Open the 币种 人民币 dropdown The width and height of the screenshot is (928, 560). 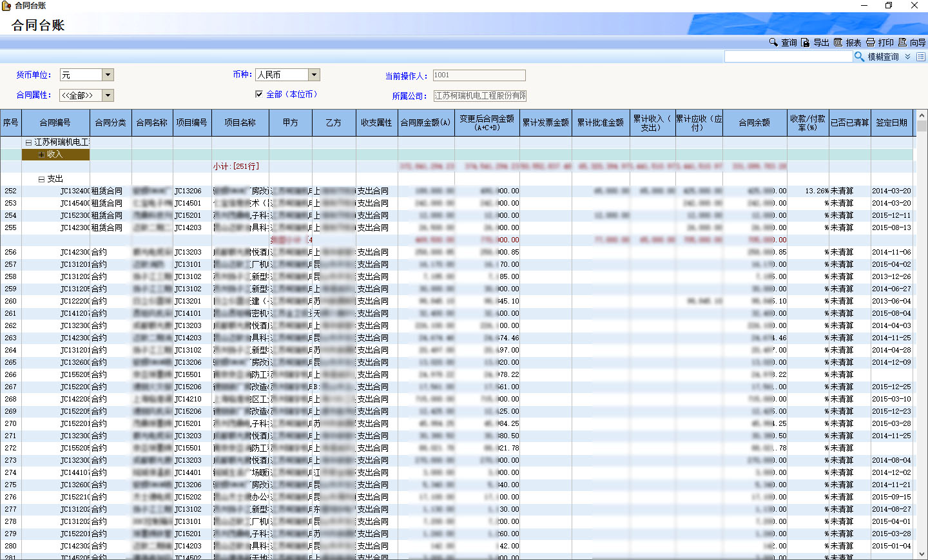pos(314,75)
